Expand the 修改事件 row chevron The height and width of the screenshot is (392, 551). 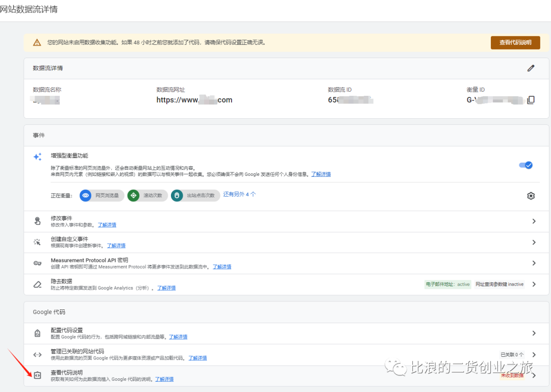534,221
